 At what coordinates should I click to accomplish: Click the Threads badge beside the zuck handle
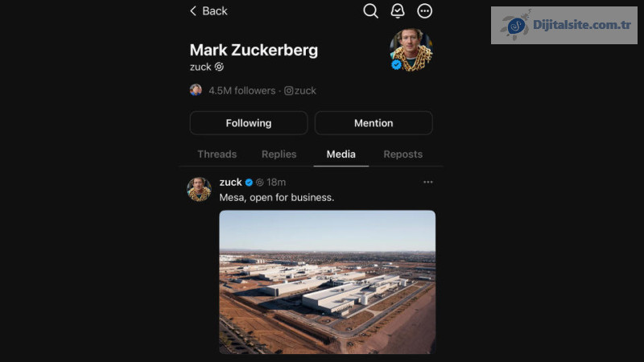pyautogui.click(x=219, y=67)
